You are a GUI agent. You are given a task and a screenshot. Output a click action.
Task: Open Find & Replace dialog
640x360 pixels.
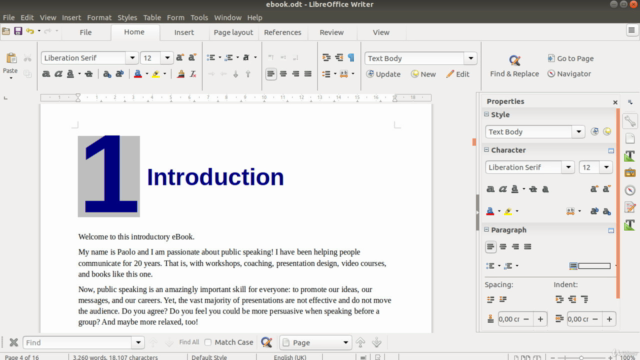pos(514,66)
